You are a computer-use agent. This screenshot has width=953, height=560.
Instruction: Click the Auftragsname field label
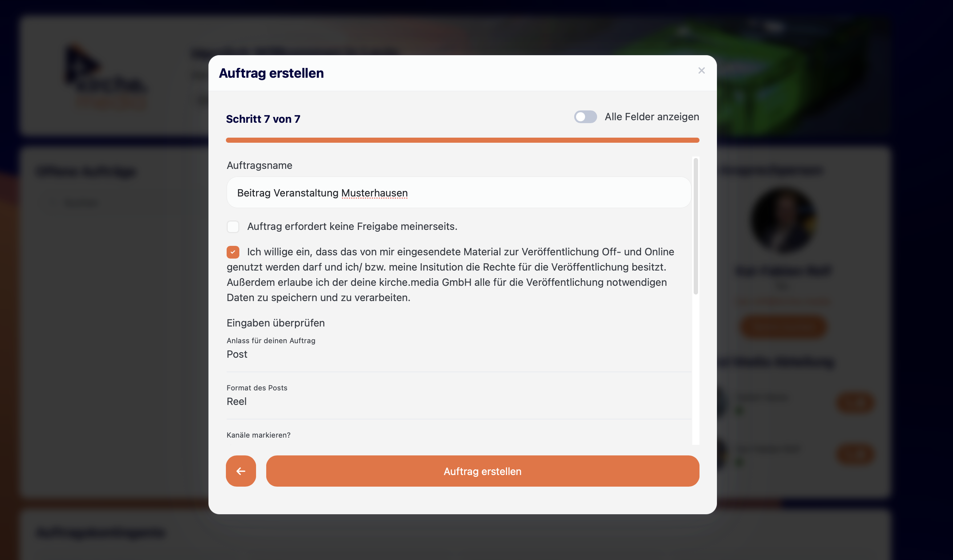[259, 165]
